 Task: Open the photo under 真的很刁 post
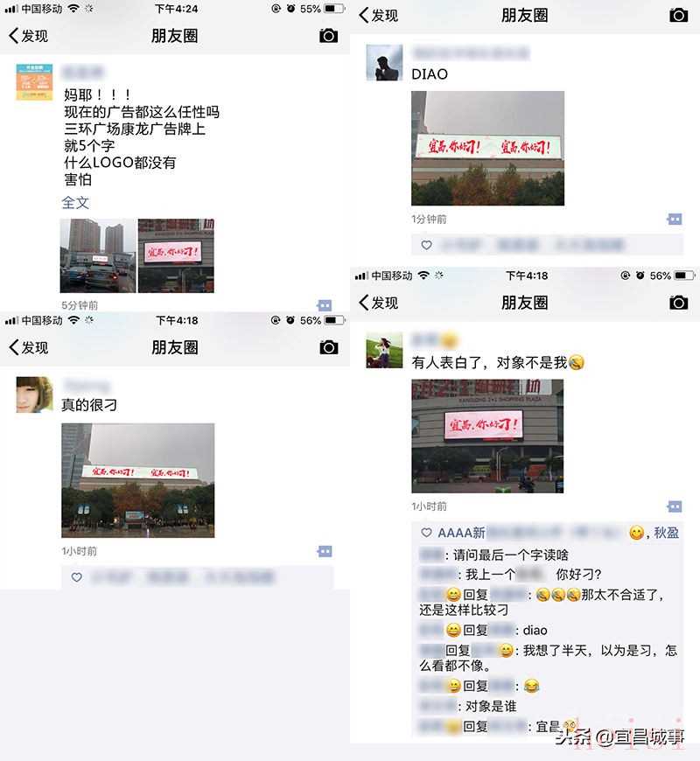point(138,480)
